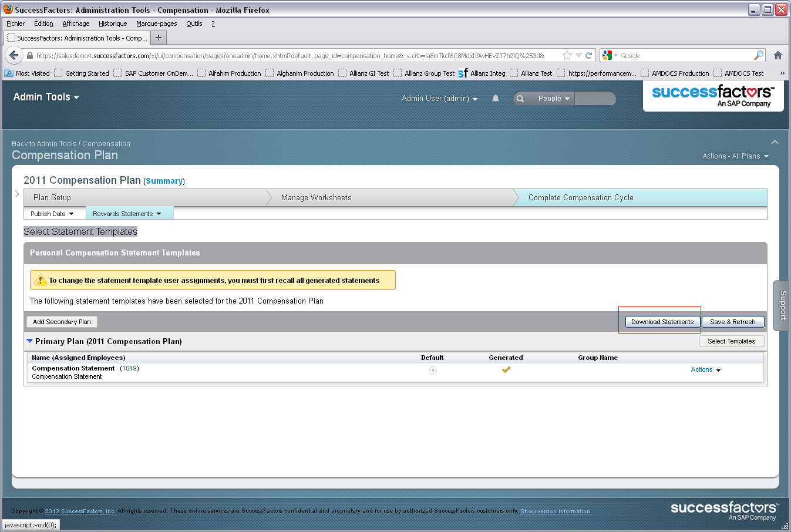Click the search magnifier in Google box
The image size is (791, 532).
759,55
